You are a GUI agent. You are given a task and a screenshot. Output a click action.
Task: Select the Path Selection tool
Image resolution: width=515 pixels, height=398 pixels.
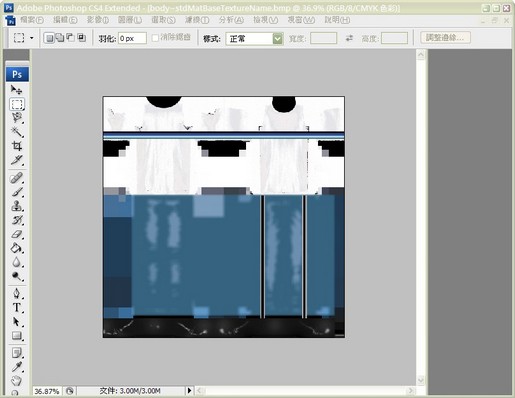click(17, 321)
